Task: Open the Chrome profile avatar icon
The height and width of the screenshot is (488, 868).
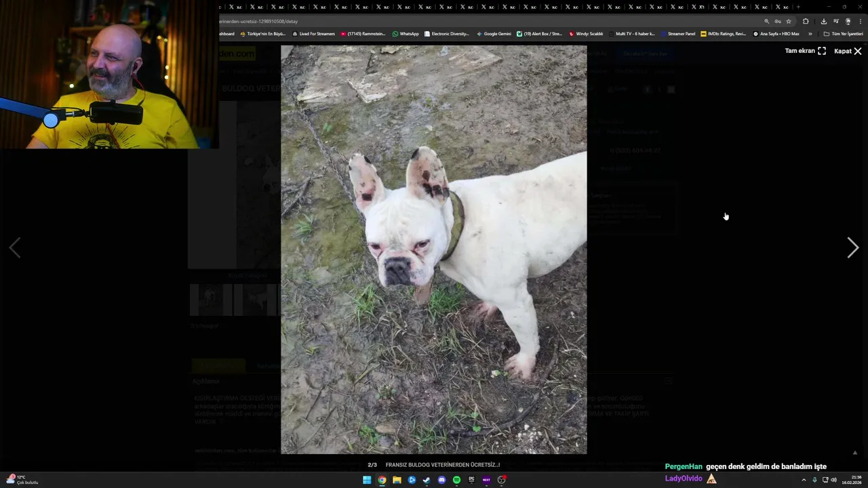Action: tap(848, 21)
